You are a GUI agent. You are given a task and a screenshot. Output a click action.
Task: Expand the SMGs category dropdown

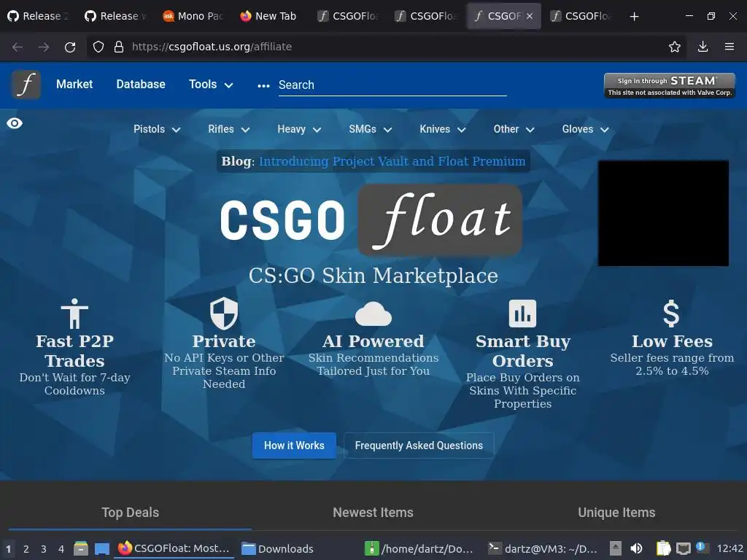(x=370, y=129)
